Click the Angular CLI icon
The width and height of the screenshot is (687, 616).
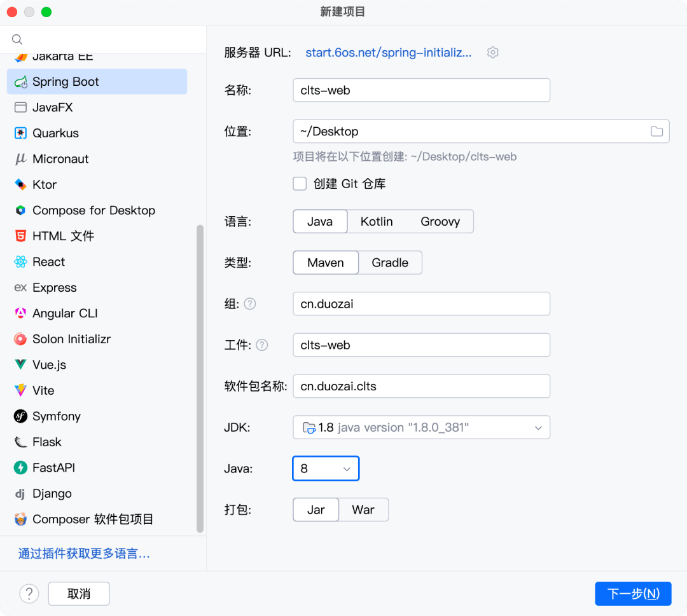pos(20,313)
